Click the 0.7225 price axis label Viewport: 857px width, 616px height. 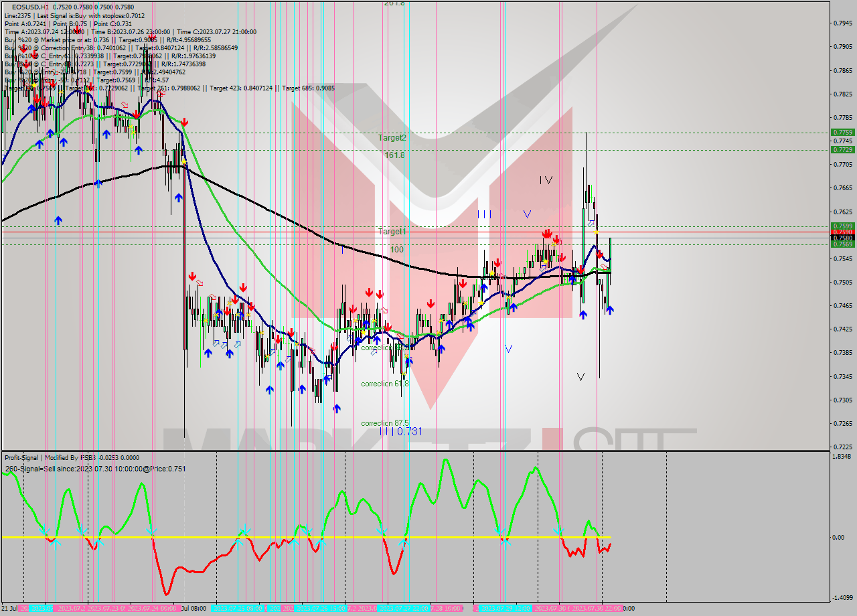(x=842, y=447)
